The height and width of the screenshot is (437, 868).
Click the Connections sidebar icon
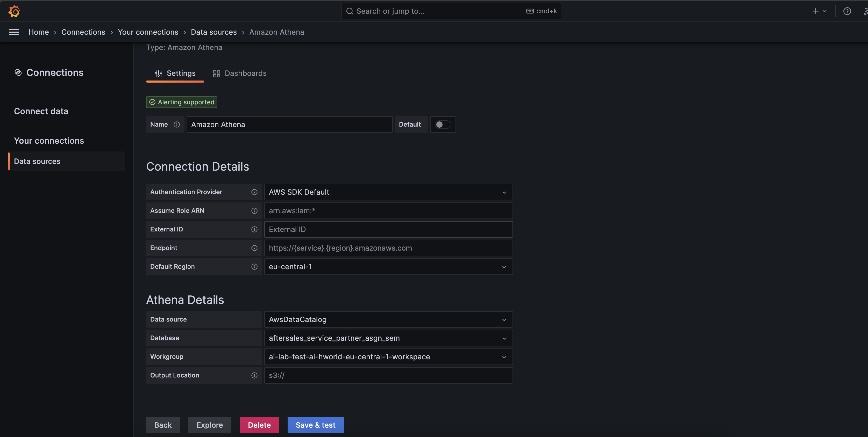click(18, 72)
